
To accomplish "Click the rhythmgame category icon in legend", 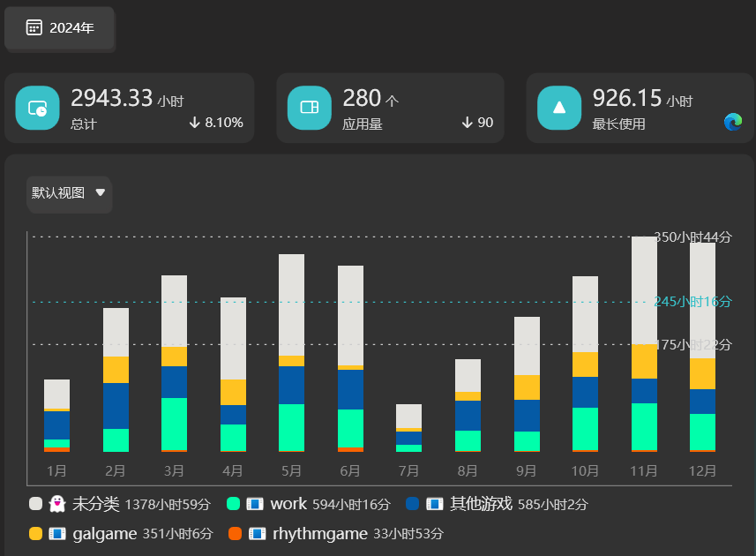I will [258, 533].
